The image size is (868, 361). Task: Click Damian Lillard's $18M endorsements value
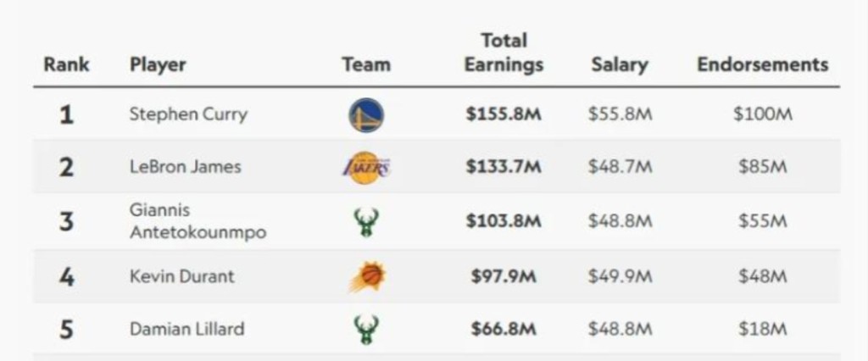pos(762,330)
